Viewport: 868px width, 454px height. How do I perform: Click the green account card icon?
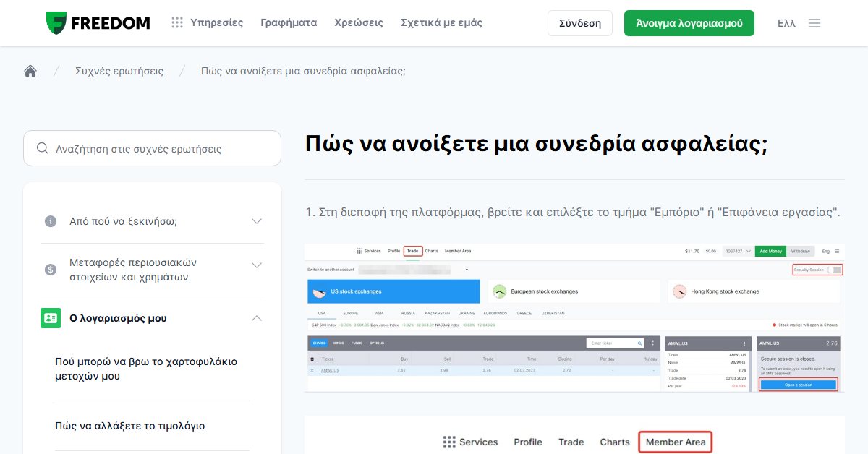(51, 318)
